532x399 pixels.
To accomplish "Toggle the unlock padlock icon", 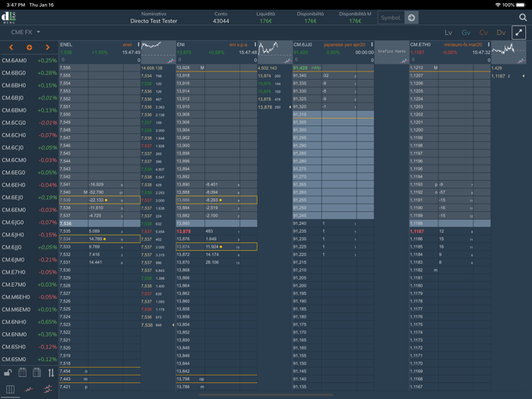I will [x=8, y=372].
